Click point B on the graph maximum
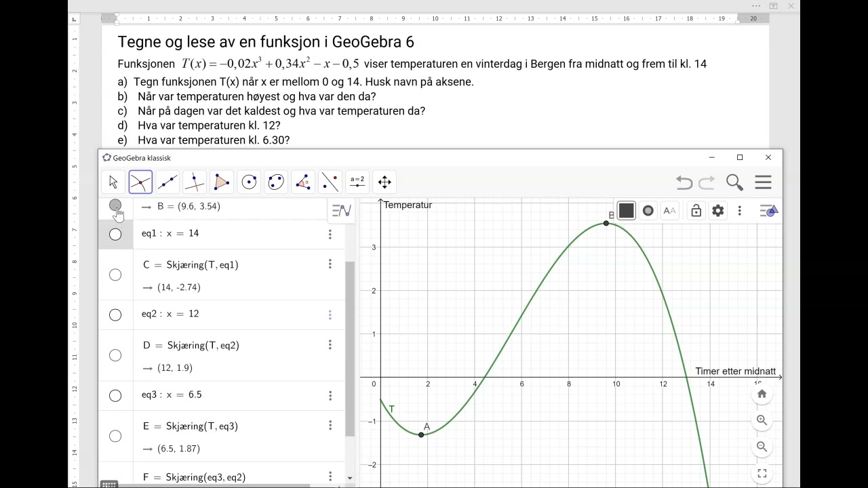The width and height of the screenshot is (868, 488). [607, 223]
